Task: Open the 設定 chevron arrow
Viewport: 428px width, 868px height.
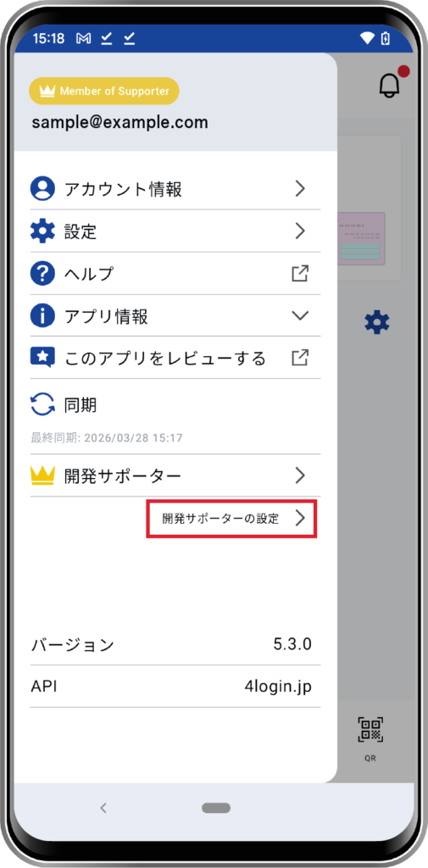Action: tap(300, 231)
